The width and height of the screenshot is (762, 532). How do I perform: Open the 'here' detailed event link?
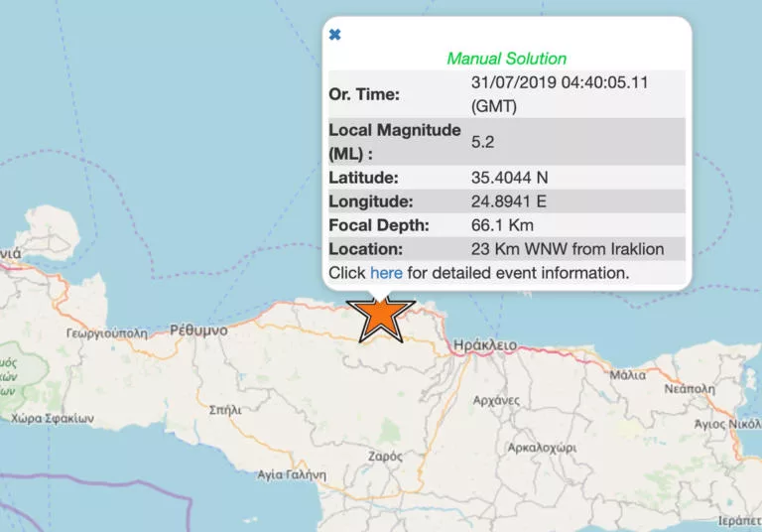click(x=386, y=272)
